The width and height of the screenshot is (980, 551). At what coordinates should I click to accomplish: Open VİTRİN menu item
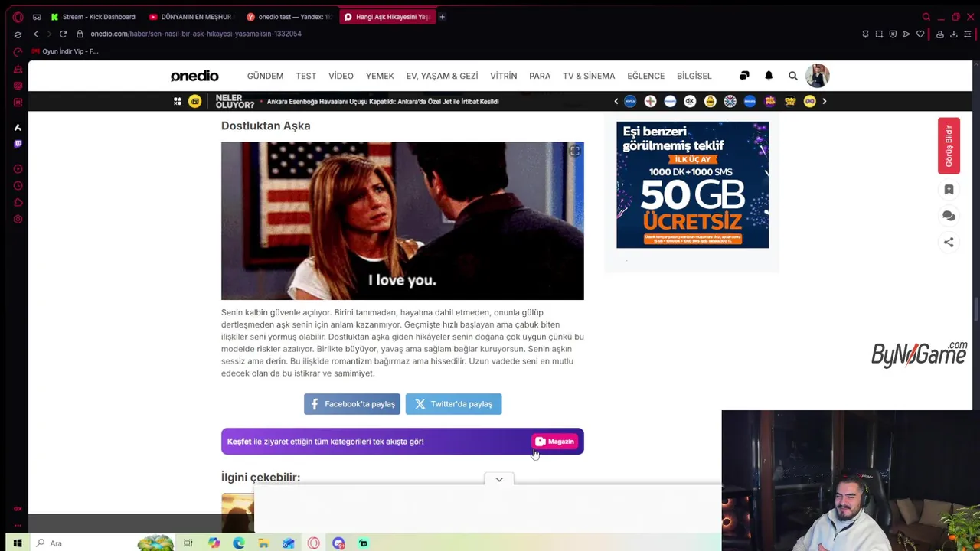point(503,76)
